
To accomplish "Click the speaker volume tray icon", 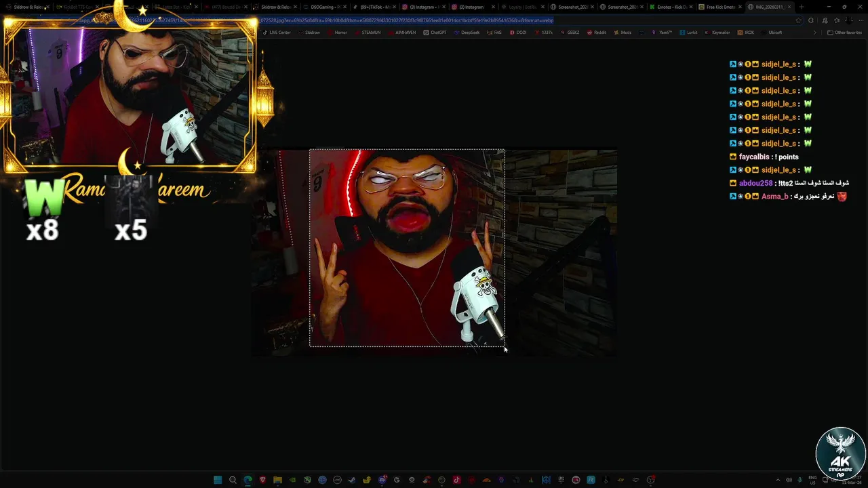I will coord(789,480).
